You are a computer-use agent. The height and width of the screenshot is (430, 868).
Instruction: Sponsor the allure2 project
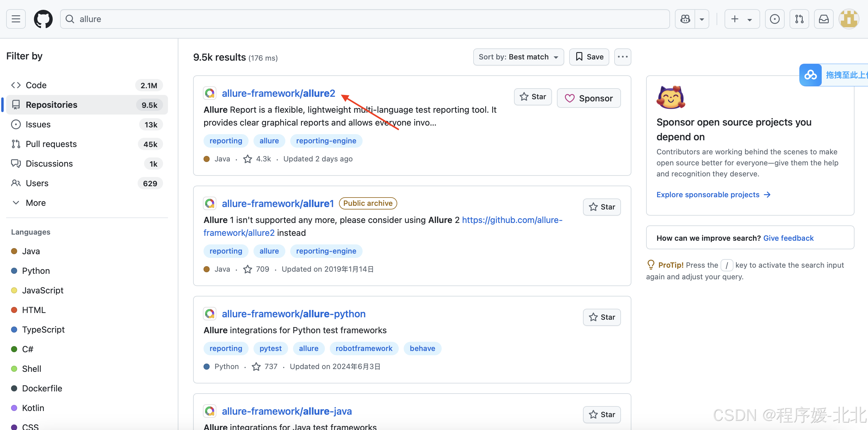589,98
